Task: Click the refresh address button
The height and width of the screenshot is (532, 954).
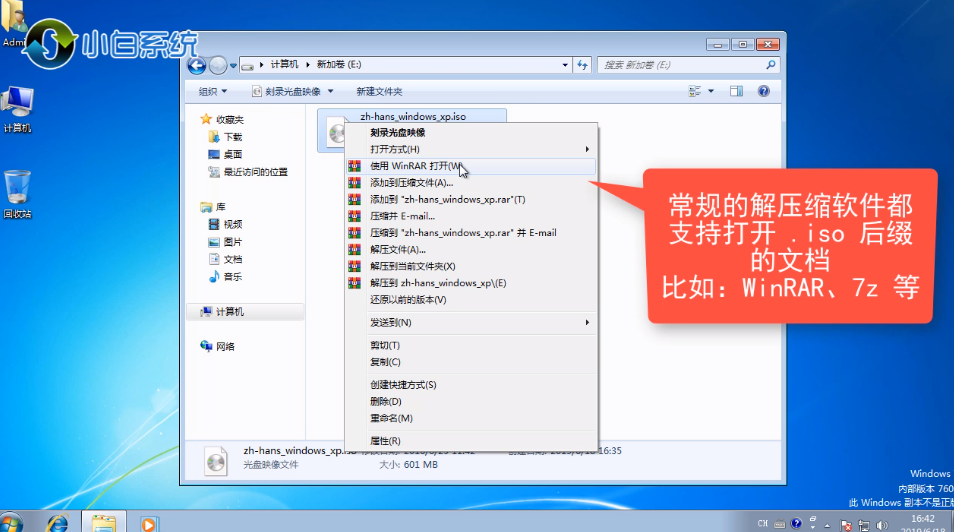Action: pyautogui.click(x=582, y=65)
